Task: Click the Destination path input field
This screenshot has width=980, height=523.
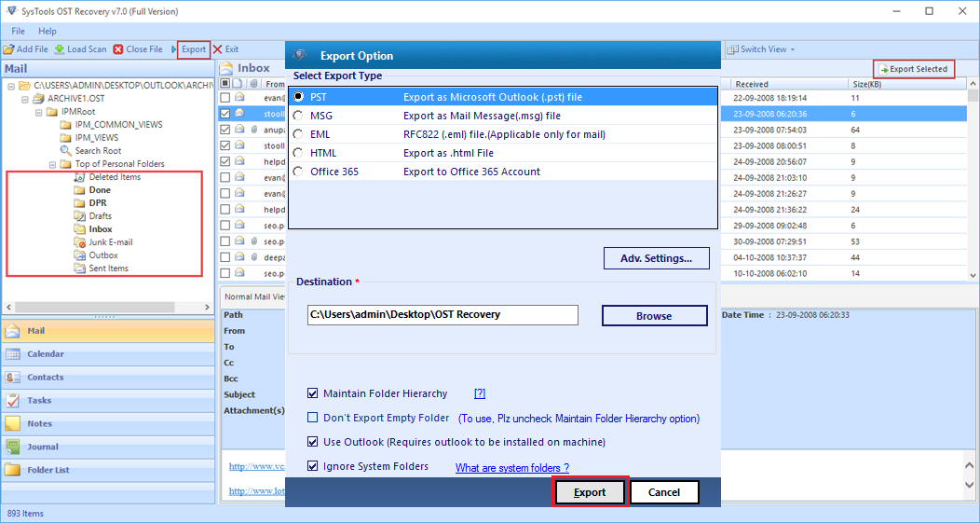Action: coord(442,315)
